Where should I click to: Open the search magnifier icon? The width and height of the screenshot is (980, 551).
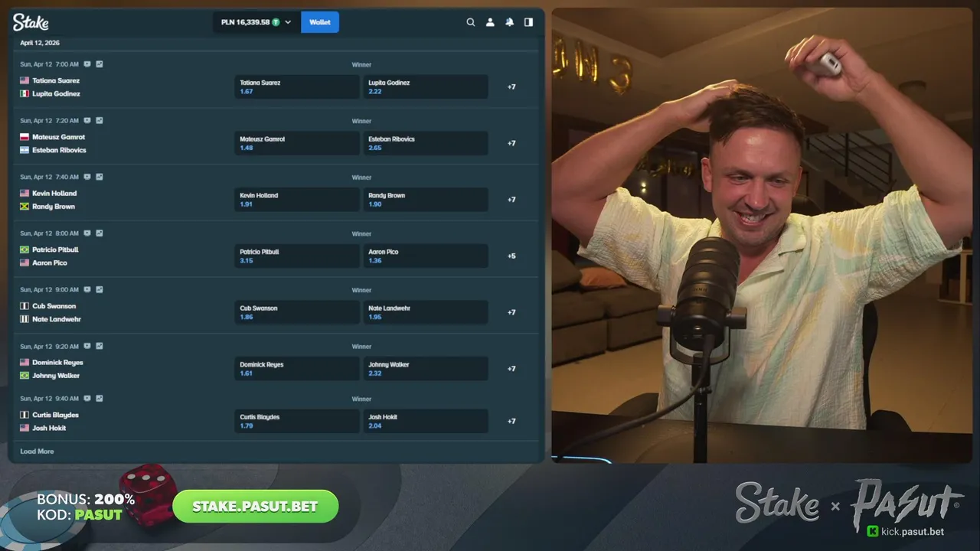tap(471, 22)
